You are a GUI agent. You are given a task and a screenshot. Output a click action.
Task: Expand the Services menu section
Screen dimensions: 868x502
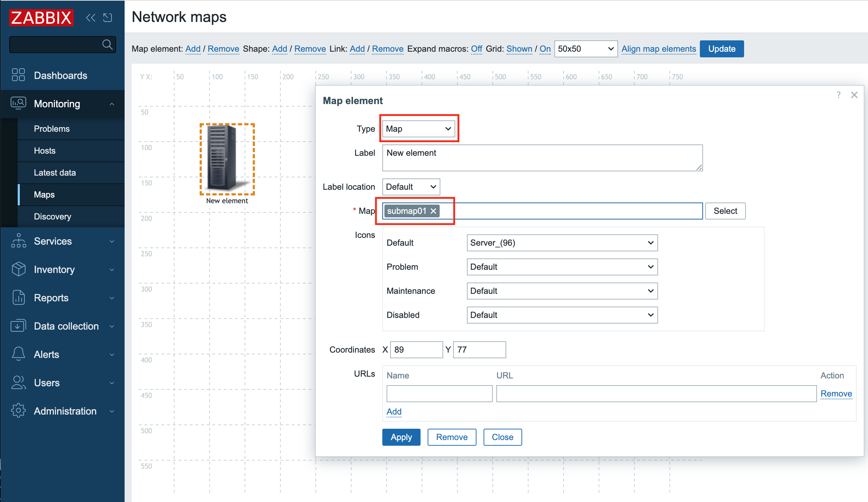click(112, 241)
